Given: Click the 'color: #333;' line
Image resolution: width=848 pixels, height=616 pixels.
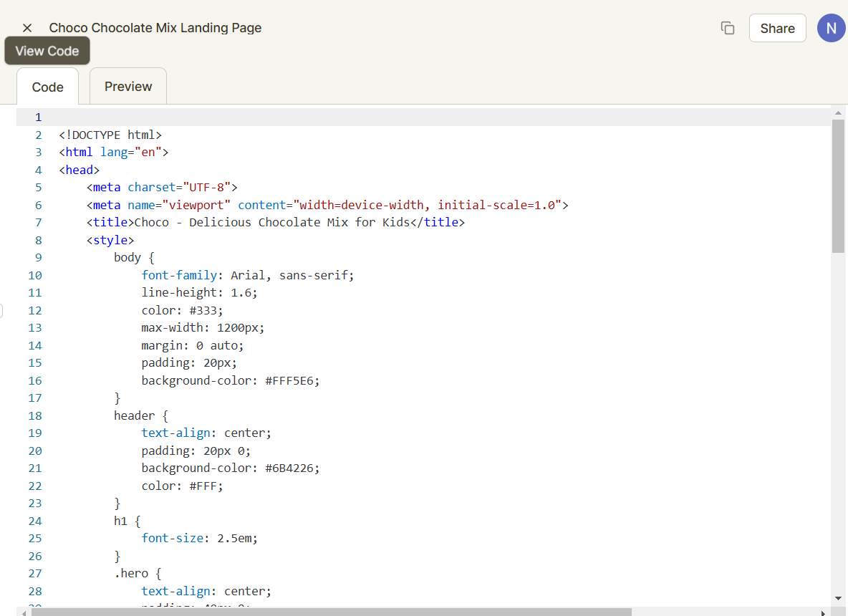Looking at the screenshot, I should coord(182,310).
